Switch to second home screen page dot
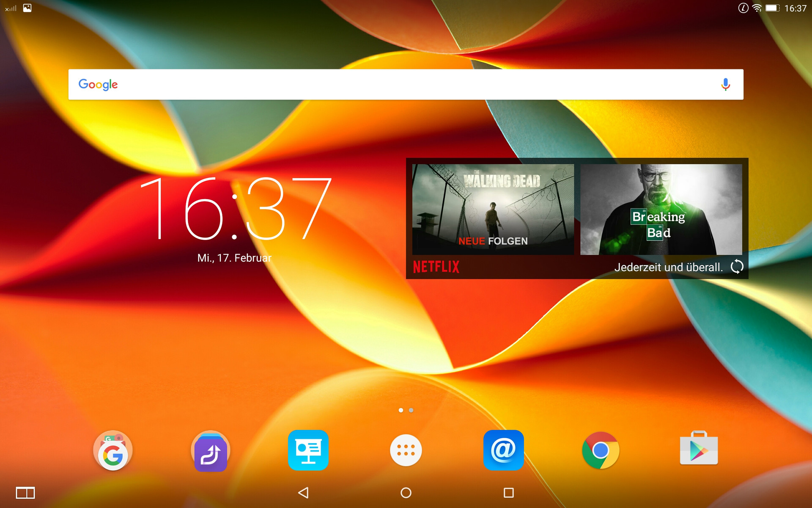The width and height of the screenshot is (812, 508). coord(411,410)
